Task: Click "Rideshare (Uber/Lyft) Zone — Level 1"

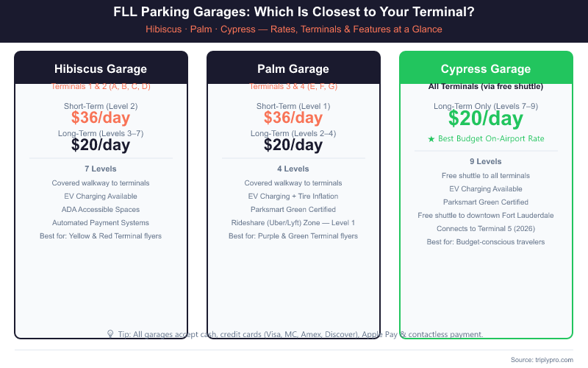Action: coord(293,223)
